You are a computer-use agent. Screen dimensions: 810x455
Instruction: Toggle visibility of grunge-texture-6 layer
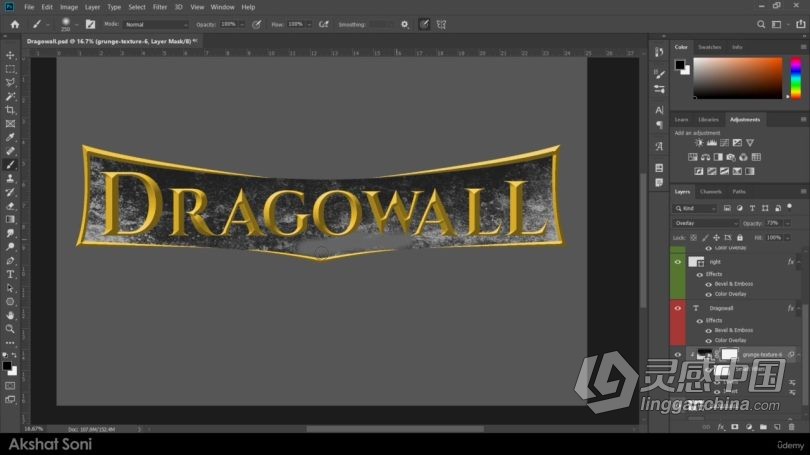(x=678, y=354)
